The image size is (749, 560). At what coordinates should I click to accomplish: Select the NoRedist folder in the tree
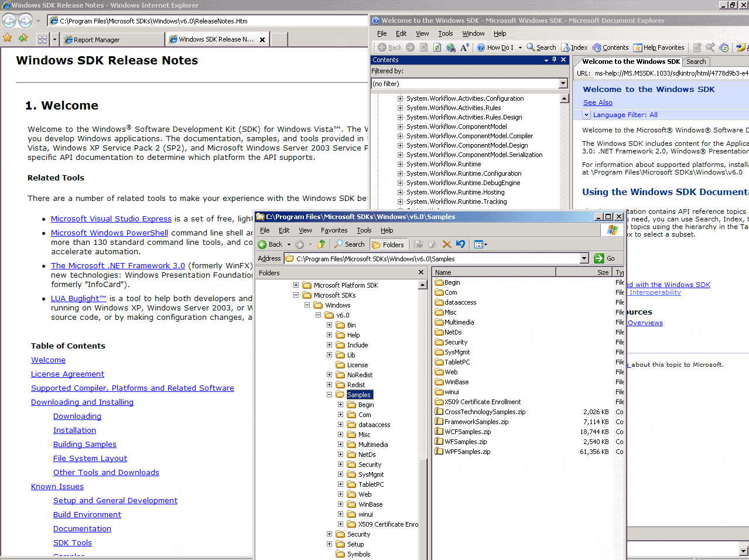pyautogui.click(x=360, y=375)
